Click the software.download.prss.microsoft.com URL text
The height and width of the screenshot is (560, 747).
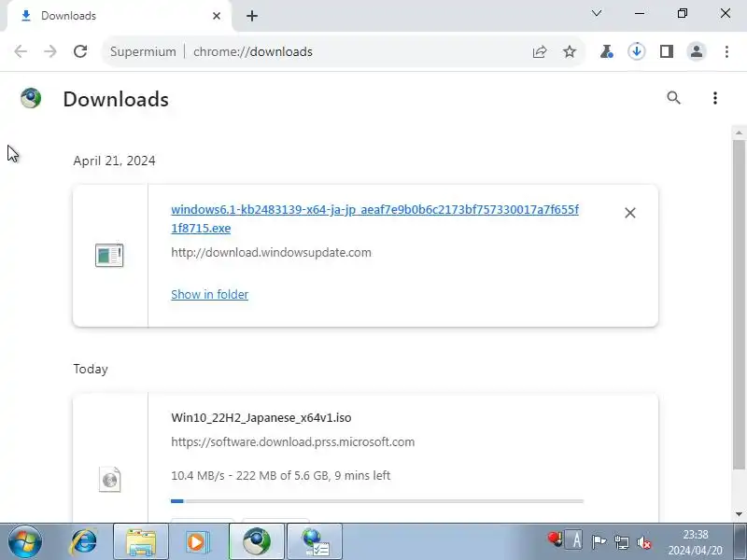[x=292, y=441]
